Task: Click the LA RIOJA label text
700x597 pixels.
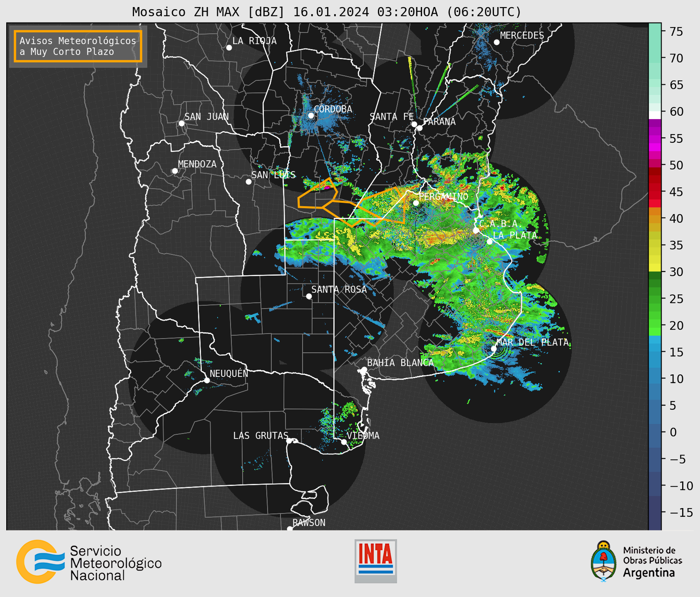Action: [254, 41]
